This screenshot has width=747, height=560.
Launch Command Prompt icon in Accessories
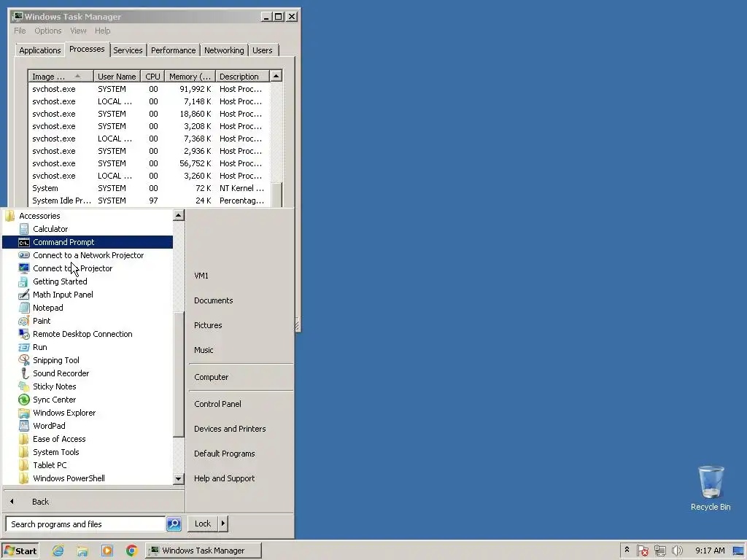(24, 242)
